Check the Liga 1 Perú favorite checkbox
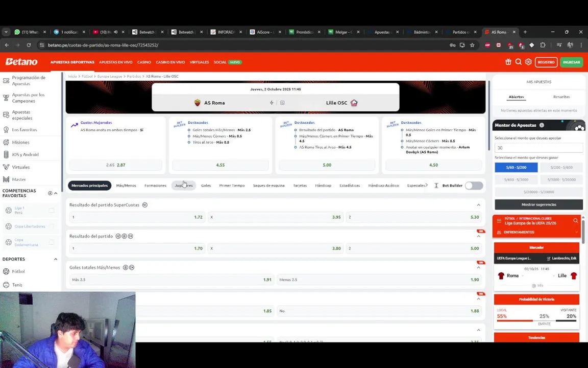 pyautogui.click(x=52, y=211)
